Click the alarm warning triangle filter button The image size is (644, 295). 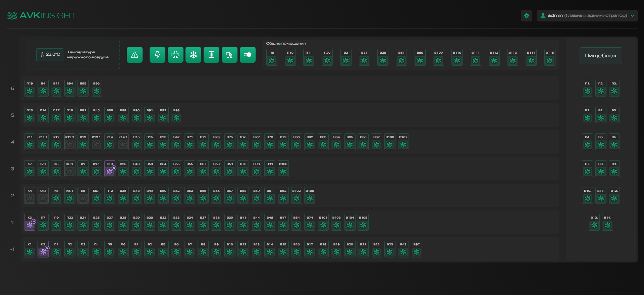(x=135, y=55)
